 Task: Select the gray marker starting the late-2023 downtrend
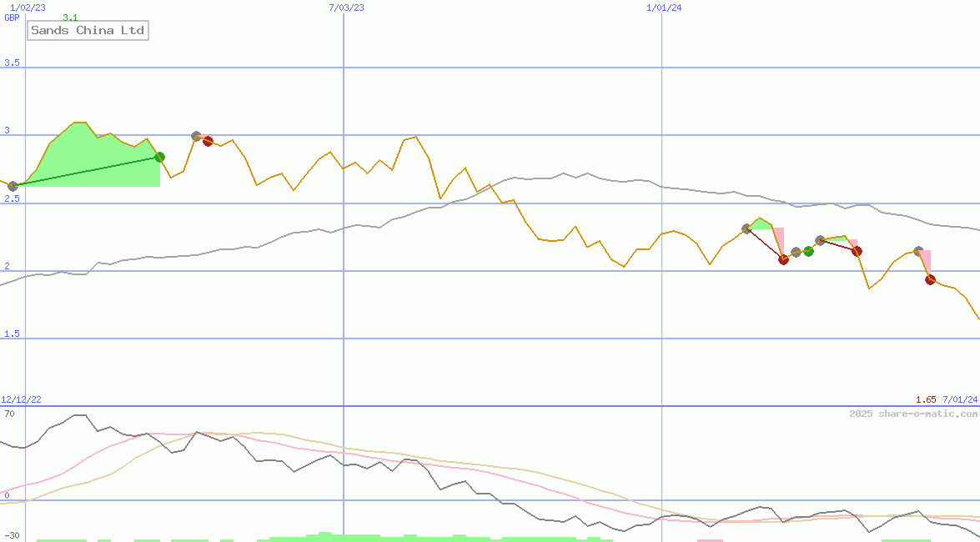746,228
